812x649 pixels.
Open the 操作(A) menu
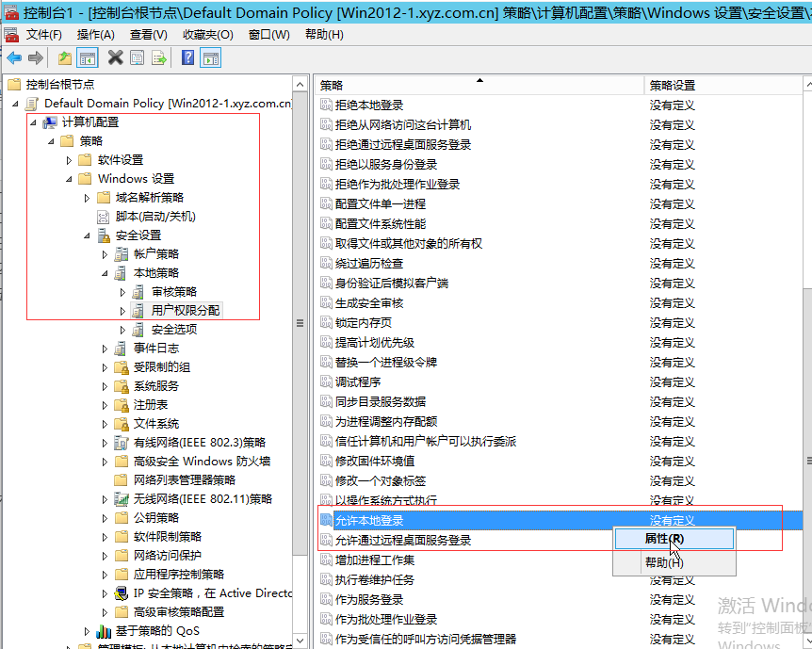[x=96, y=35]
